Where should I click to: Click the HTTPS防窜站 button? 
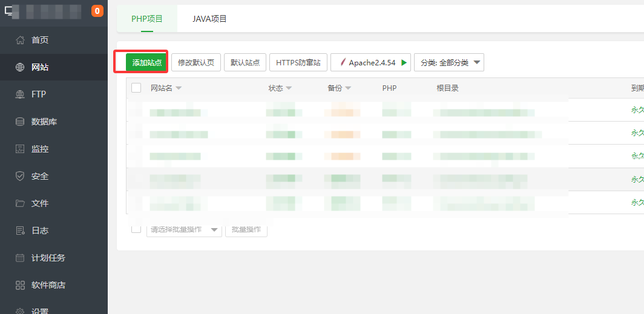tap(298, 62)
